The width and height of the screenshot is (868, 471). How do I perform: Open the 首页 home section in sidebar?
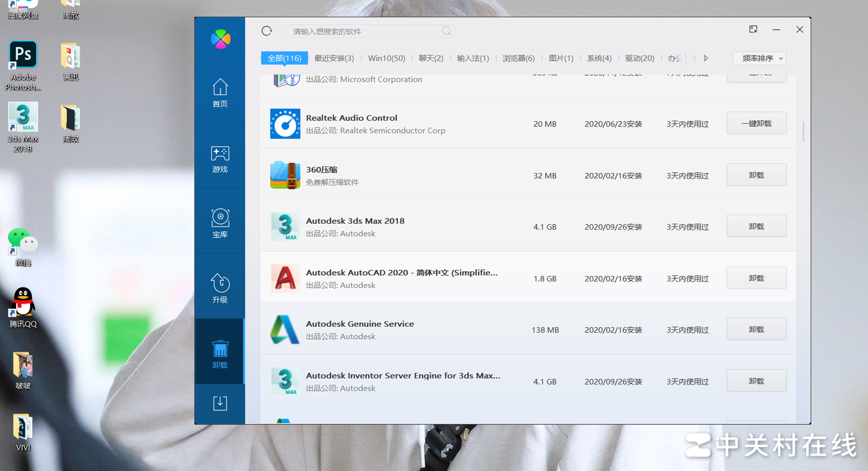click(x=220, y=93)
